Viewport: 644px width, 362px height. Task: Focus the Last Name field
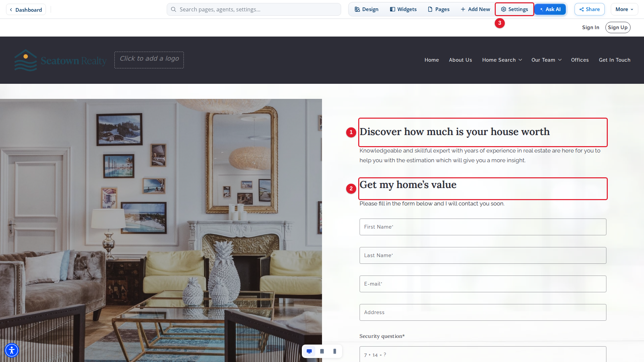(483, 255)
